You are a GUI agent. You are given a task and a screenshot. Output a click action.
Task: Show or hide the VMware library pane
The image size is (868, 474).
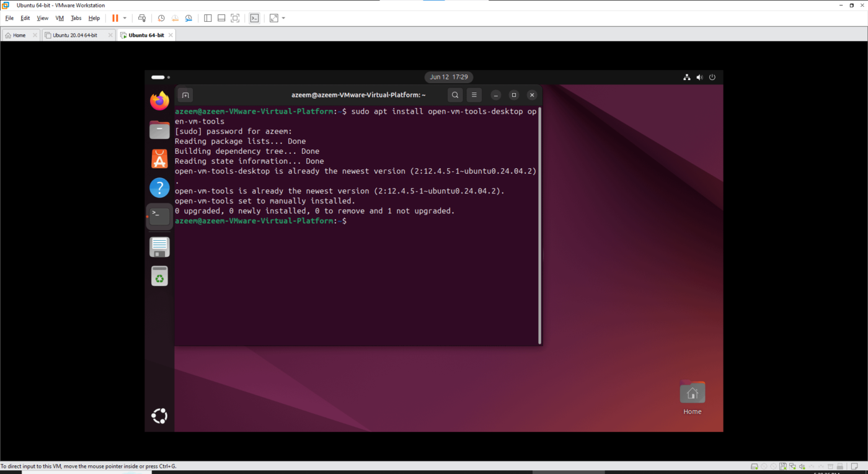(208, 18)
